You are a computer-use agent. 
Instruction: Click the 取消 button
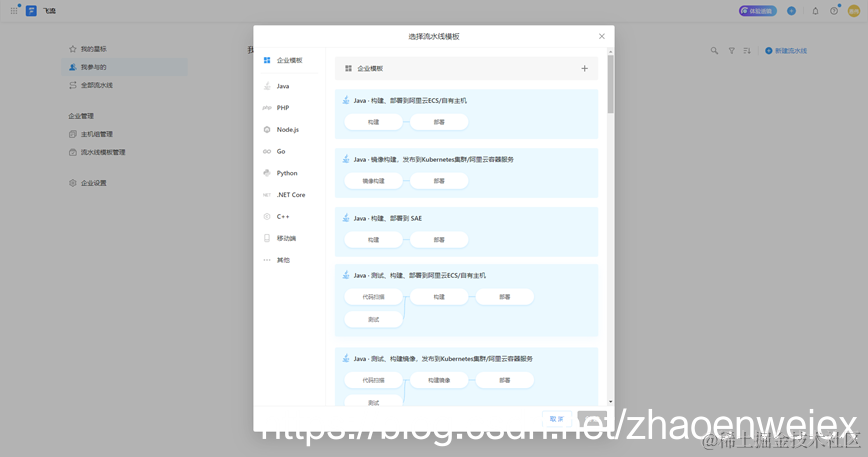click(x=557, y=419)
